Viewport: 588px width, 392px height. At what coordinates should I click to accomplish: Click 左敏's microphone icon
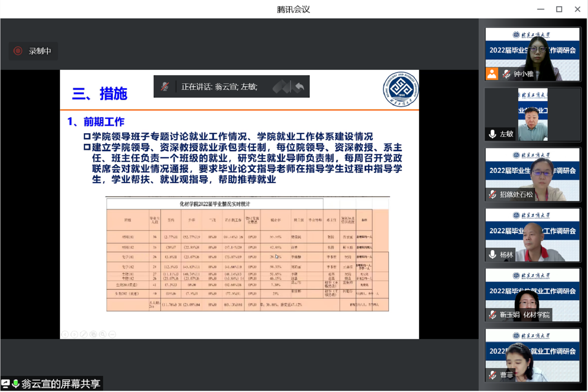pyautogui.click(x=493, y=134)
